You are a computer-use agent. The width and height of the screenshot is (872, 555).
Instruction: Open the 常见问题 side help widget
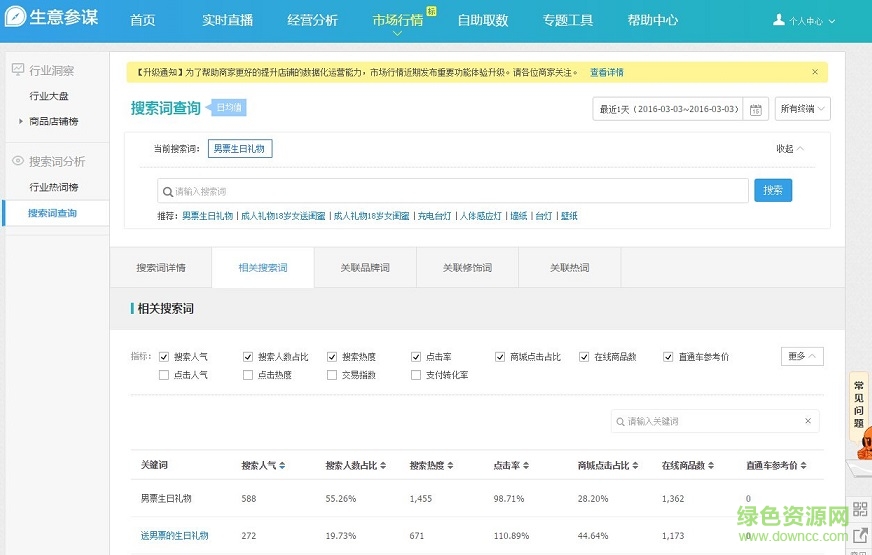coord(858,402)
